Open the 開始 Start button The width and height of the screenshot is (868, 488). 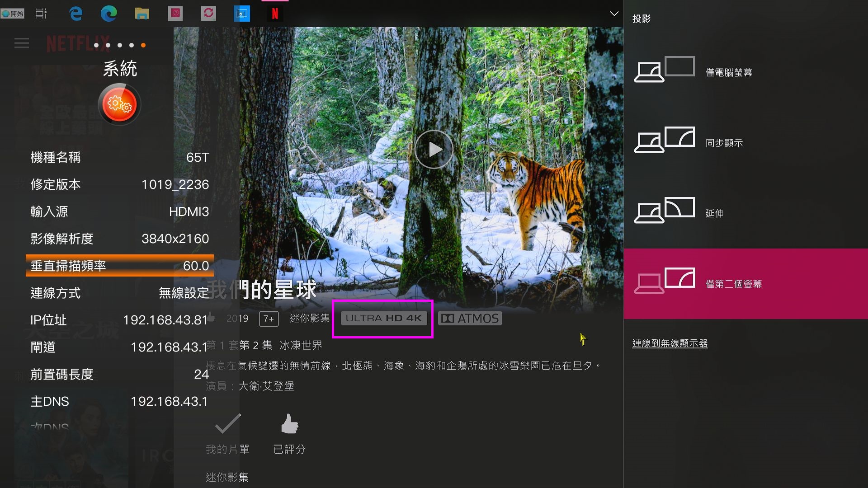tap(13, 14)
